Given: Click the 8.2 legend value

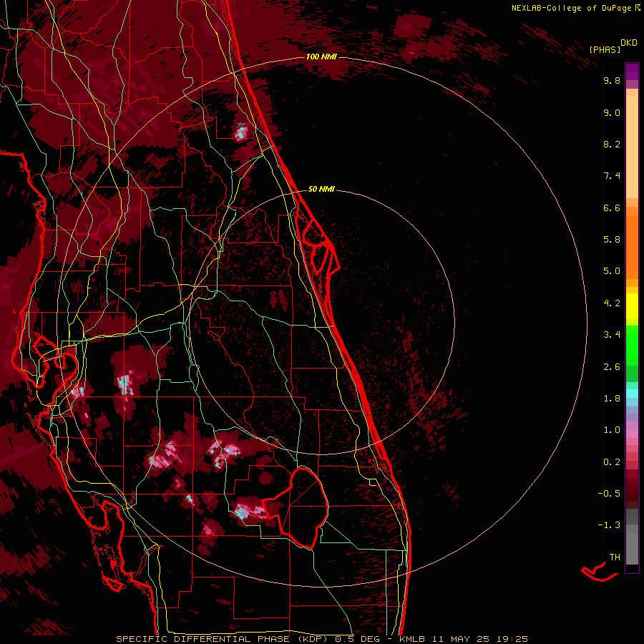Looking at the screenshot, I should point(612,144).
